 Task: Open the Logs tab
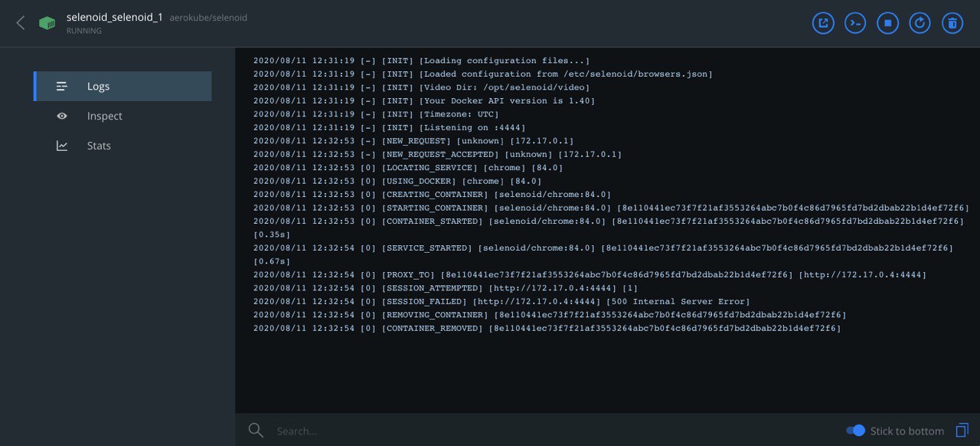[x=122, y=86]
